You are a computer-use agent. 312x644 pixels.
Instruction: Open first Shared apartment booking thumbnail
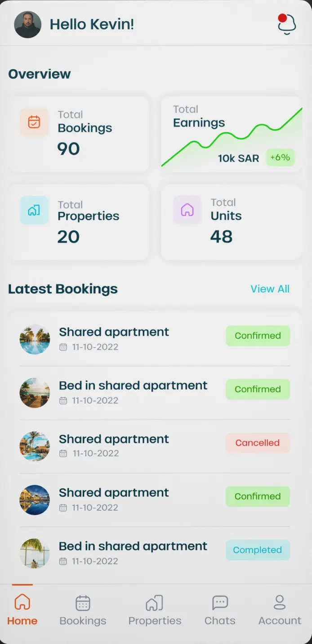tap(35, 339)
